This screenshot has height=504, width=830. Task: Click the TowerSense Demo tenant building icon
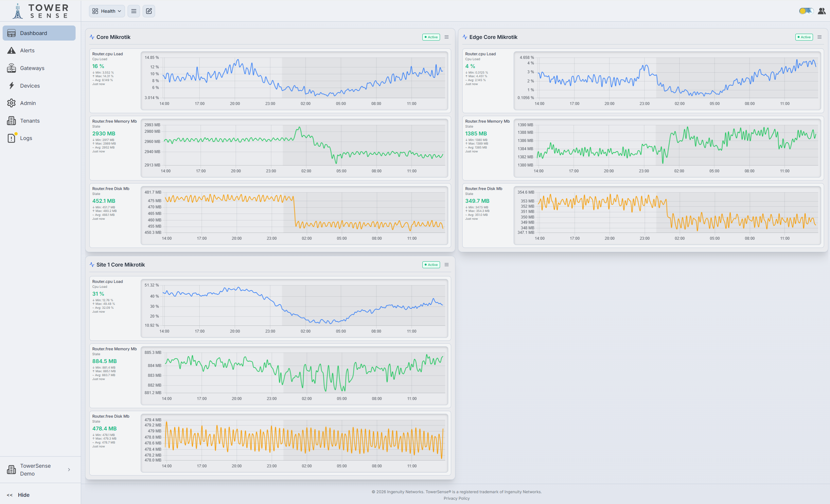[11, 470]
